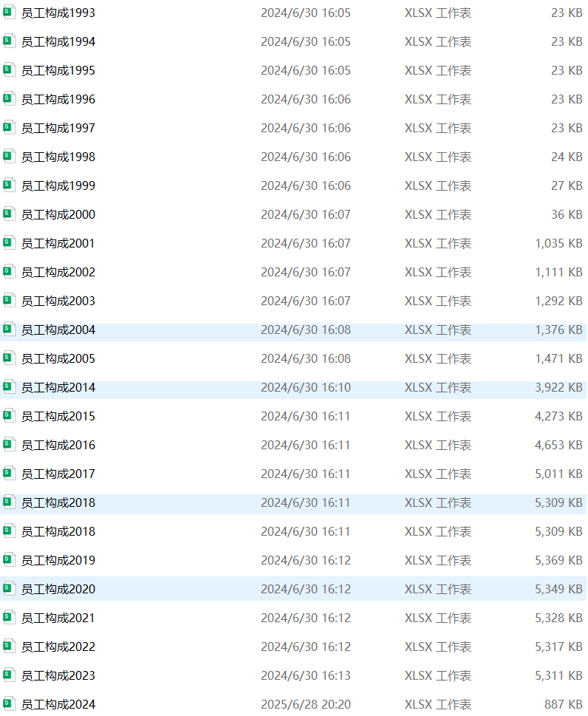588x716 pixels.
Task: Click the 员工构成2014 file entry
Action: pyautogui.click(x=58, y=388)
